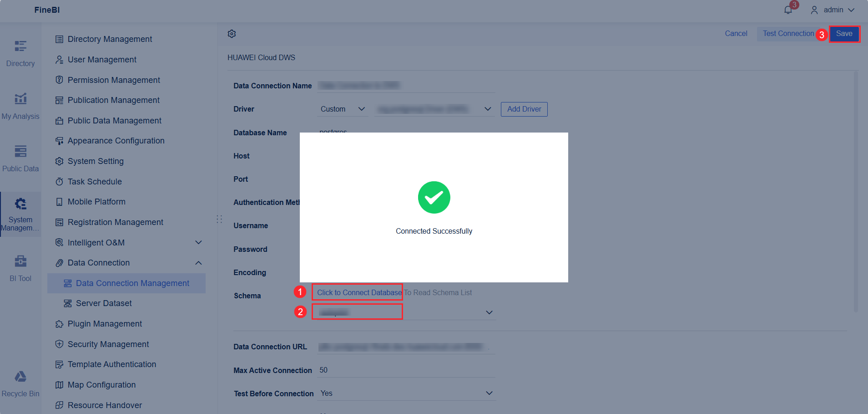868x414 pixels.
Task: Open Public Data in left sidebar
Action: (20, 159)
